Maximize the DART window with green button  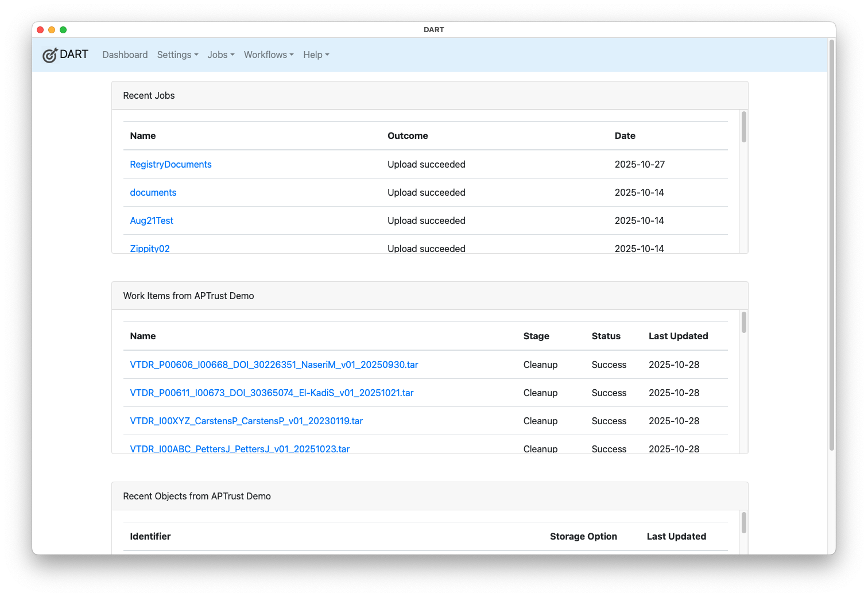(x=63, y=30)
